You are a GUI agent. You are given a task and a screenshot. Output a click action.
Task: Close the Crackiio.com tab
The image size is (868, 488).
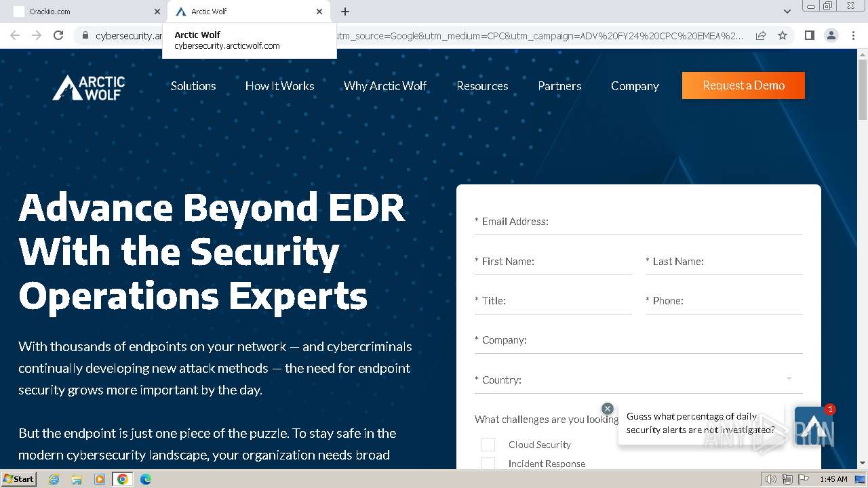coord(157,12)
